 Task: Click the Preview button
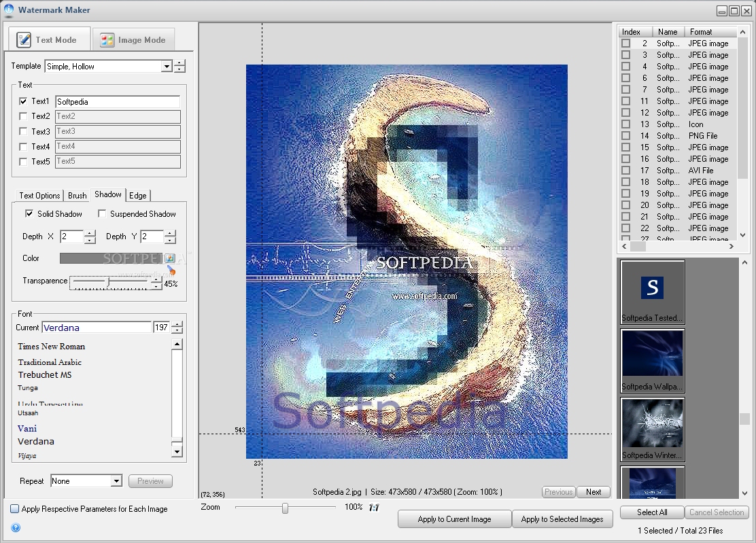(150, 481)
